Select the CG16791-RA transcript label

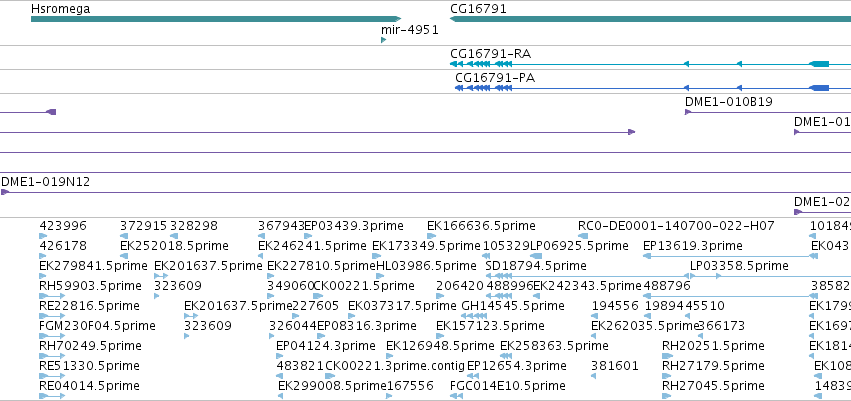point(491,54)
